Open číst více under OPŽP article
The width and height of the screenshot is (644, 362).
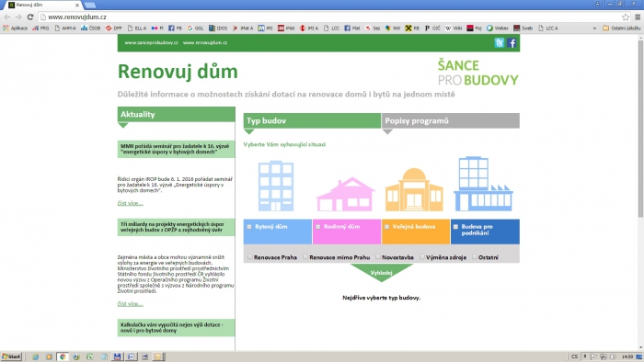click(x=131, y=304)
